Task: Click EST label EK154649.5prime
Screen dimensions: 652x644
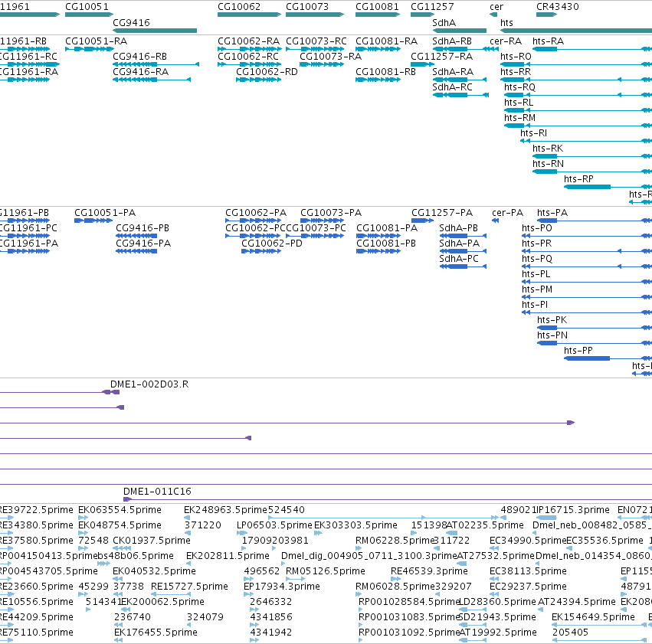Action: click(x=593, y=617)
